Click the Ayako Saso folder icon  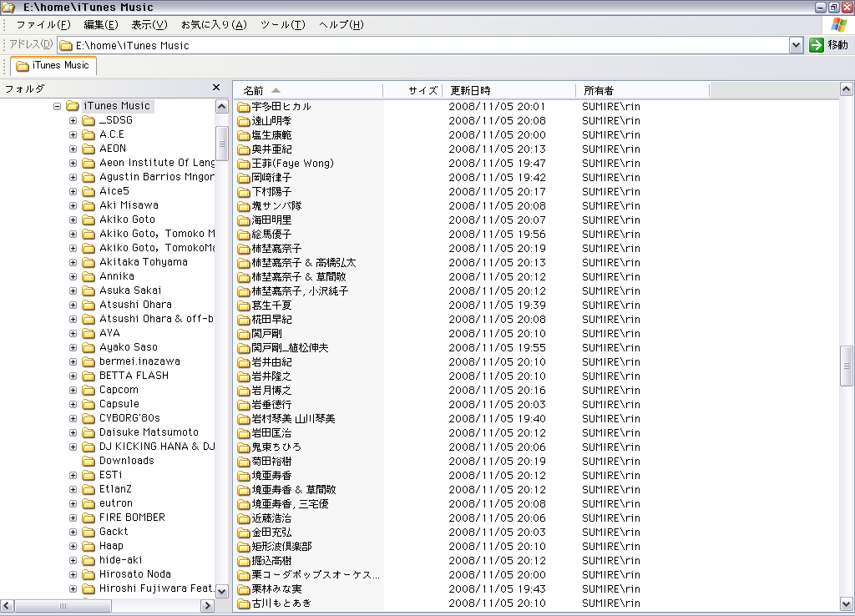click(89, 347)
